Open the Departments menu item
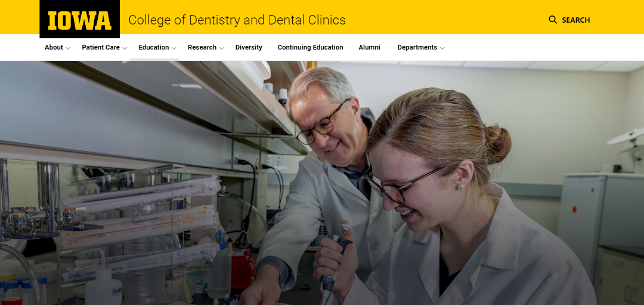 click(x=417, y=47)
